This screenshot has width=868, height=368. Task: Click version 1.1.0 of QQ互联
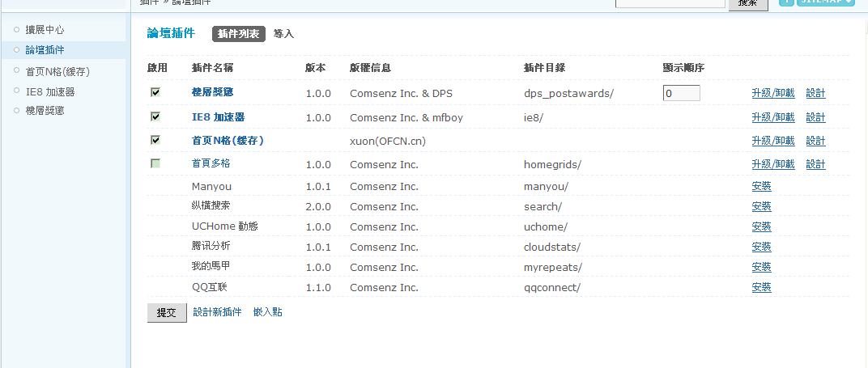pos(318,288)
